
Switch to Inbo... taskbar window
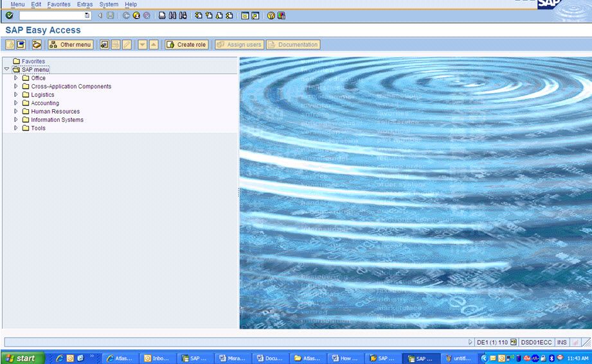(x=157, y=358)
